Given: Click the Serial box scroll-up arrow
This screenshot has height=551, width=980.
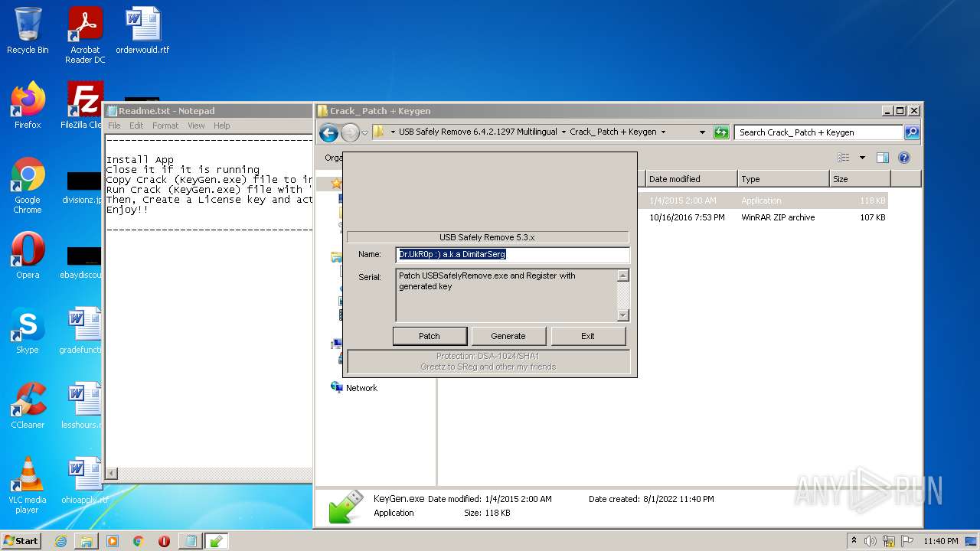Looking at the screenshot, I should [x=623, y=275].
